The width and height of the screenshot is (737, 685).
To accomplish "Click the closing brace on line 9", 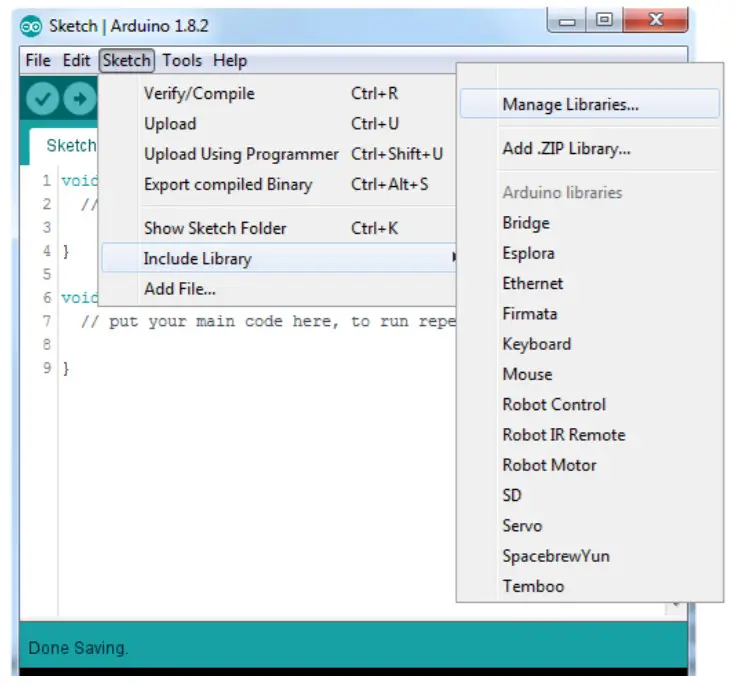I will click(x=66, y=368).
